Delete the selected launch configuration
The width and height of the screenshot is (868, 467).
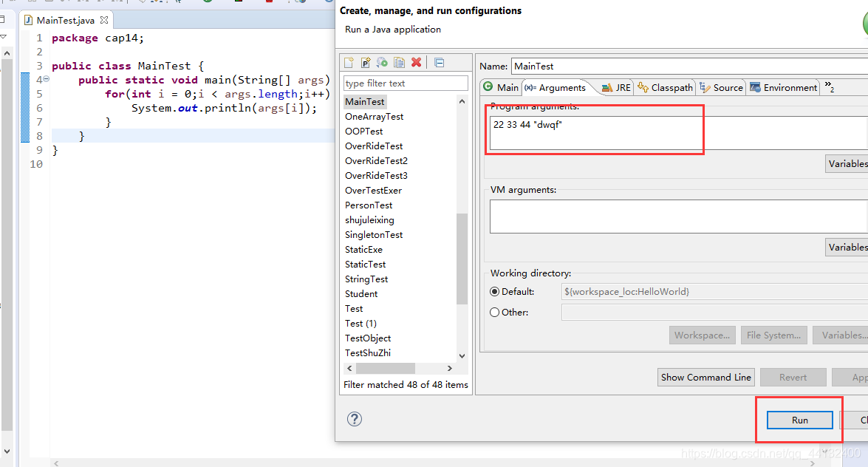point(417,63)
